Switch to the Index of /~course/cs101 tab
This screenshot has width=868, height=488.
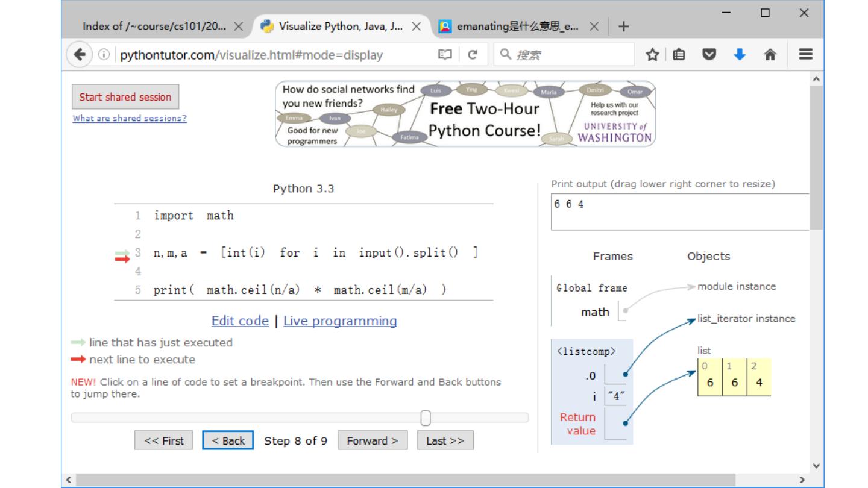coord(154,27)
